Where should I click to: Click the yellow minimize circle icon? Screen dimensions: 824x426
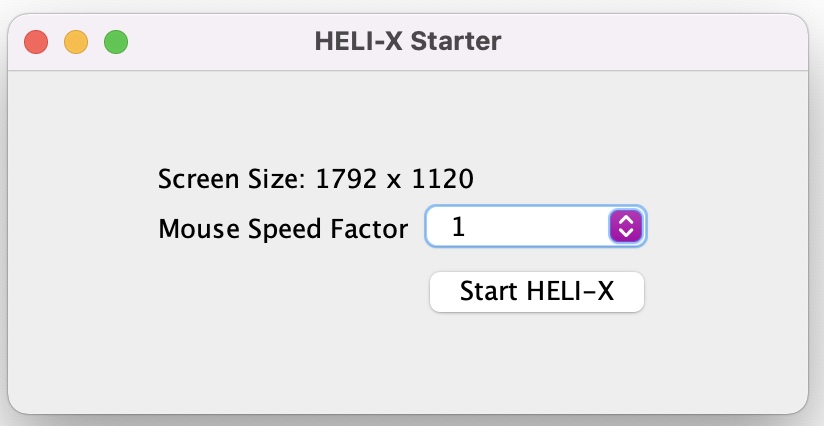tap(76, 42)
